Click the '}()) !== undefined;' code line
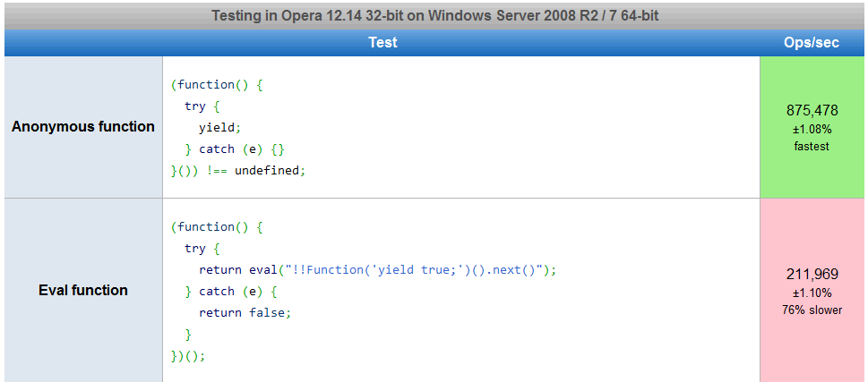Viewport: 868px width, 382px height. 238,171
